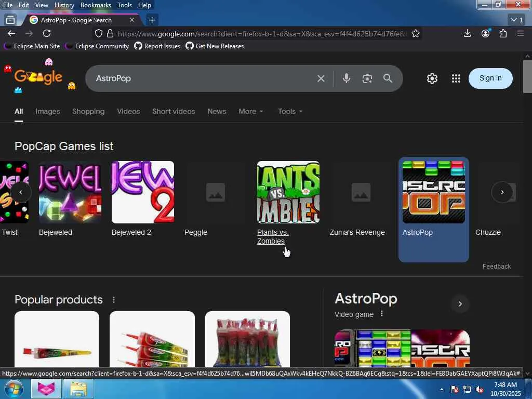Click the AstroPop search input field

coord(204,78)
